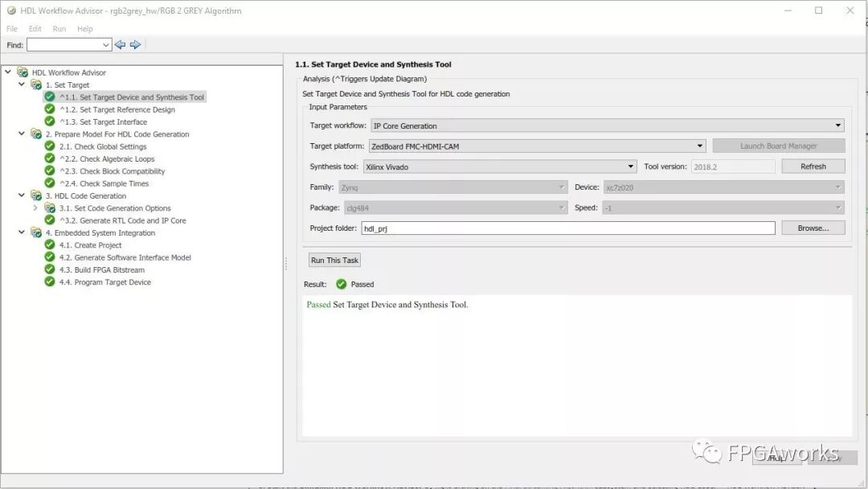Click the Refresh tool version button
Viewport: 868px width, 489px height.
point(813,166)
